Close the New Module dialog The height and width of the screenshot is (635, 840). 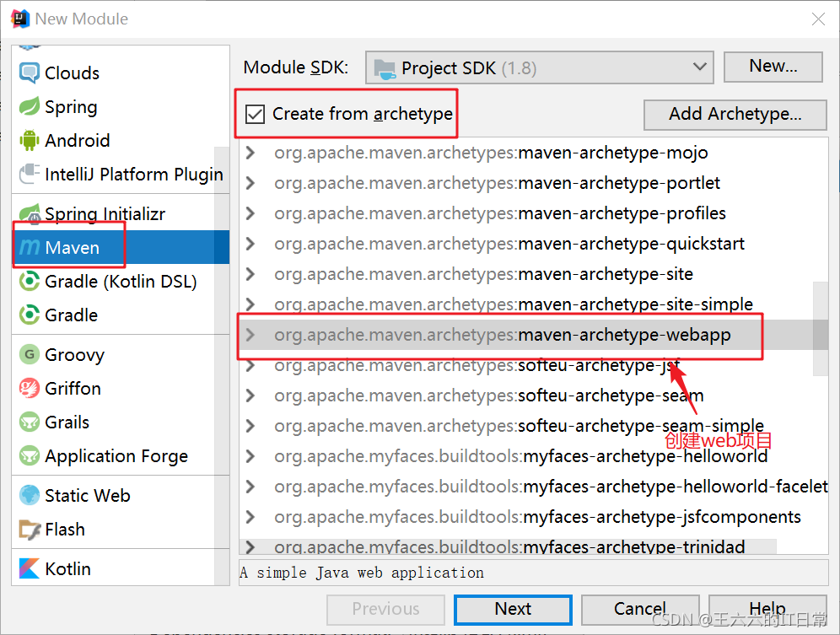[x=818, y=19]
